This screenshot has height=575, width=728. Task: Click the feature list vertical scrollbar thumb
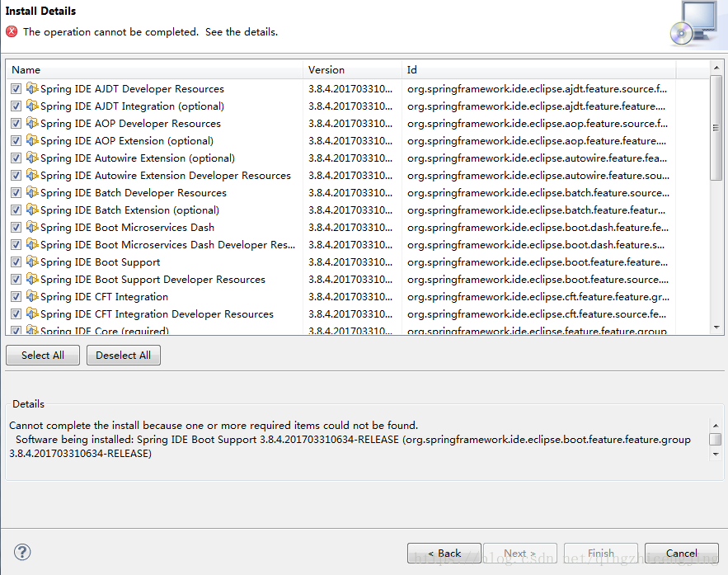click(x=716, y=128)
